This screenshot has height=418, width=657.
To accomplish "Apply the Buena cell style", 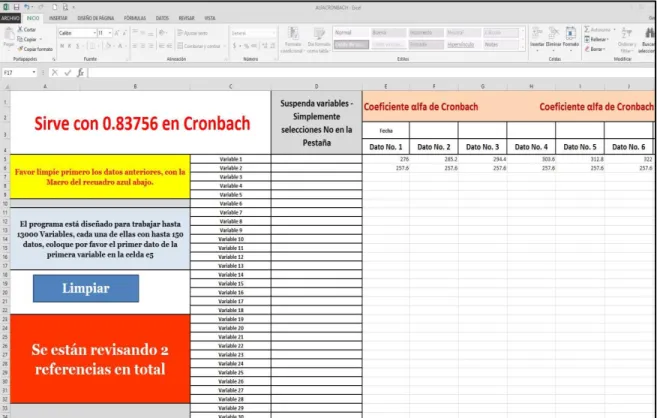I will (x=388, y=33).
